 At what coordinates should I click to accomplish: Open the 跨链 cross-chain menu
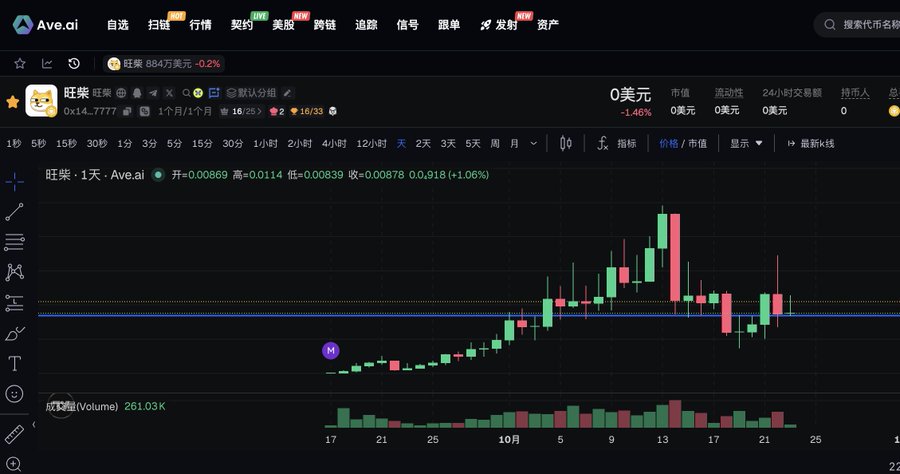click(325, 25)
